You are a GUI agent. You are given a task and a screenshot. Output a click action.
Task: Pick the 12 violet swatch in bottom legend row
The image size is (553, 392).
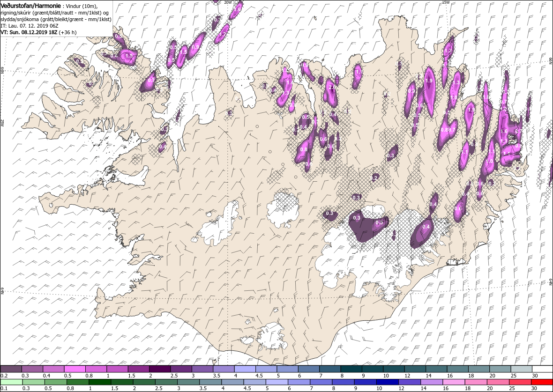pos(409,382)
